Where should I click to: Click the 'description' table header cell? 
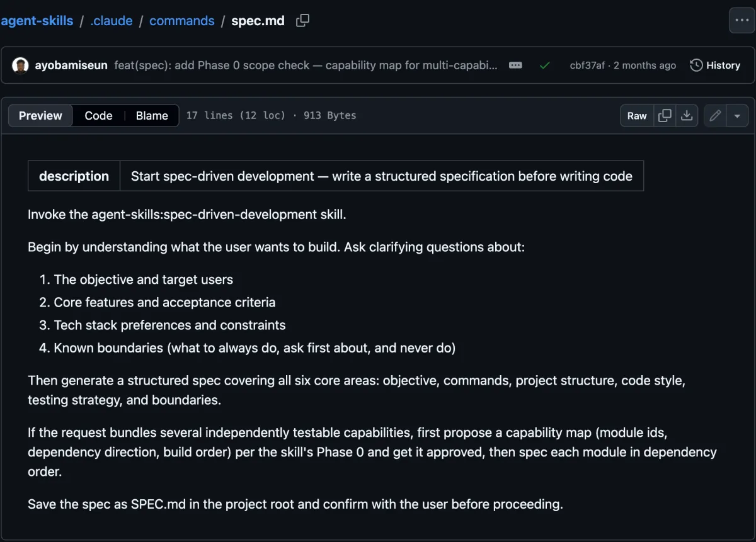click(x=74, y=176)
